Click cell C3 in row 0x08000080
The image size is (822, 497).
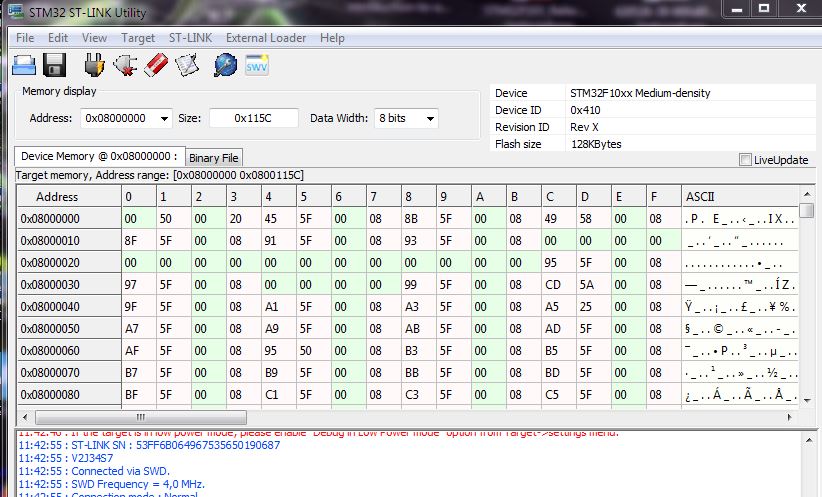click(418, 395)
